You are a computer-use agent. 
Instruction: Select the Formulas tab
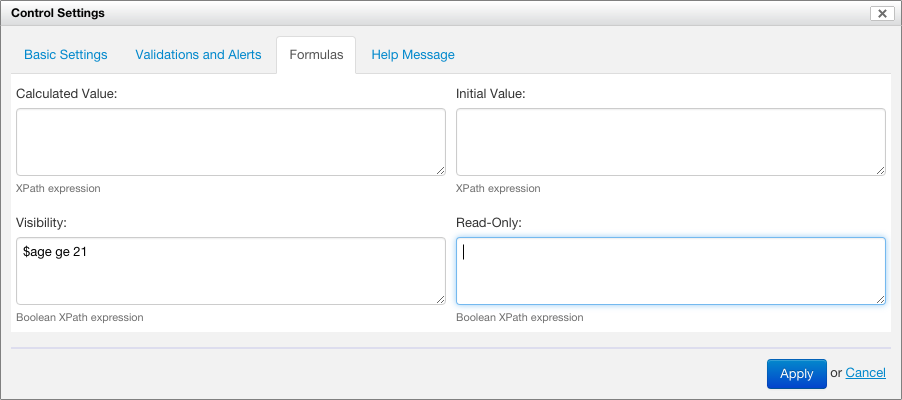(316, 55)
